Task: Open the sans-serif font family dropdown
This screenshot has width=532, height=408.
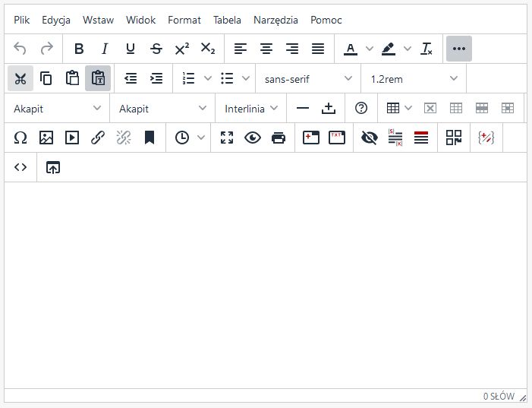Action: [x=309, y=78]
